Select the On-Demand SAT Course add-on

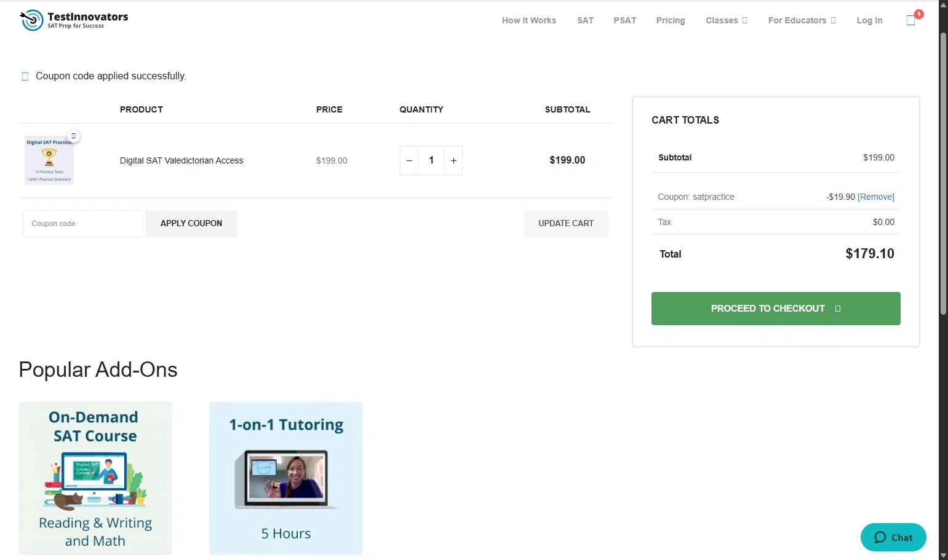click(x=95, y=478)
